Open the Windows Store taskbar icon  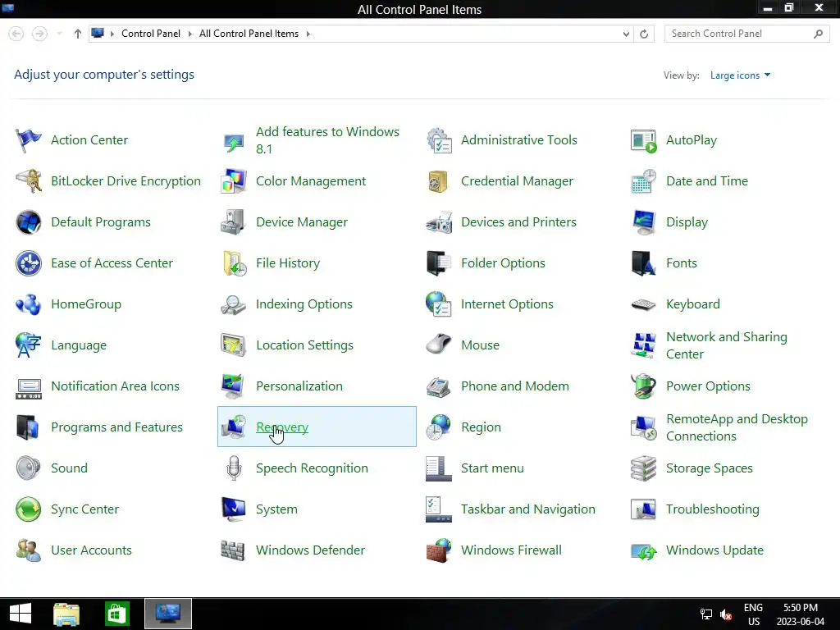(x=116, y=614)
